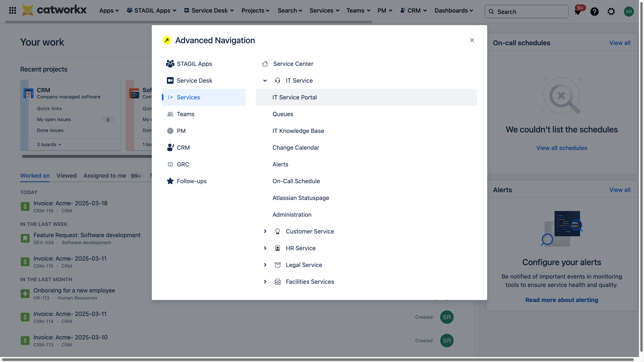The image size is (644, 362).
Task: Expand the HR Service section chevron
Action: tap(265, 248)
